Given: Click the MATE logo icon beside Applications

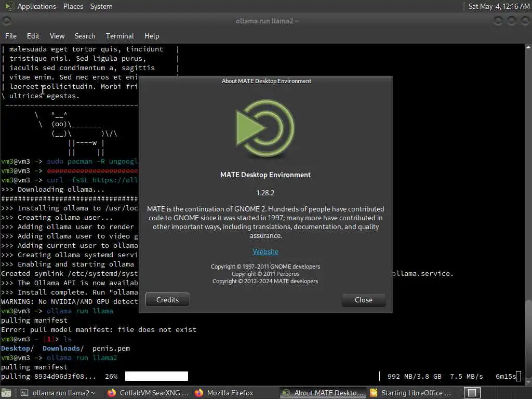Looking at the screenshot, I should (x=9, y=6).
